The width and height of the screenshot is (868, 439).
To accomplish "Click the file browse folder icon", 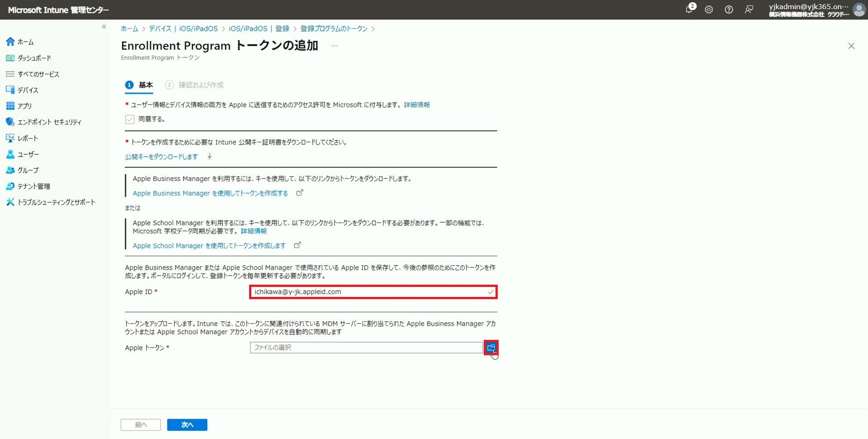I will point(491,348).
